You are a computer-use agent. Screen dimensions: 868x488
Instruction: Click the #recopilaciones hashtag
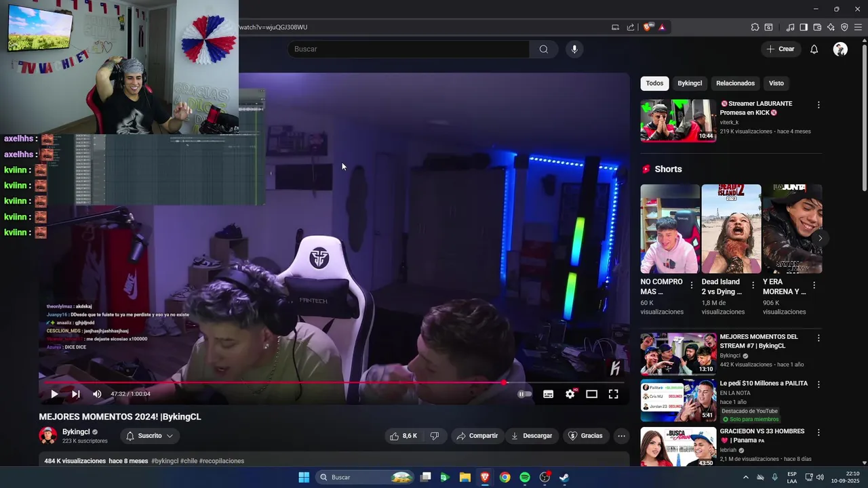222,461
